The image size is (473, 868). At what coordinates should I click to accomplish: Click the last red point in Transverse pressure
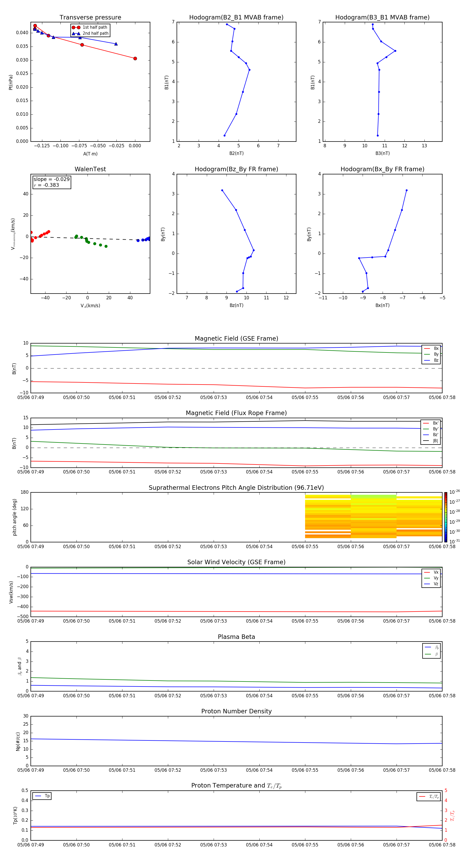pos(135,59)
